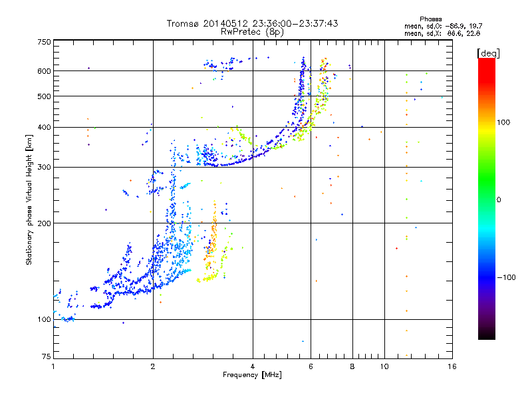
Task: Click x-axis tick label 1
Action: [x=53, y=366]
